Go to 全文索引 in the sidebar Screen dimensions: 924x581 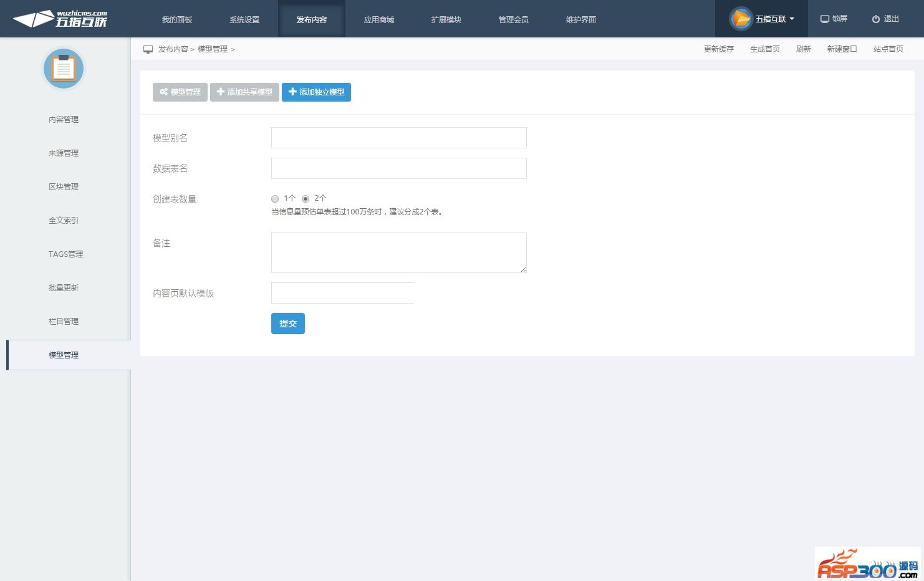(64, 220)
